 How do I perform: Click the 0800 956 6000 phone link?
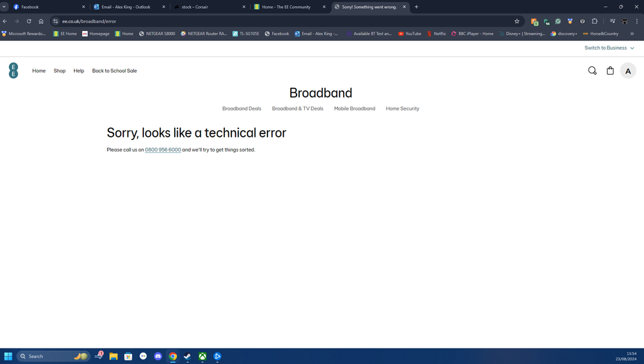[162, 150]
